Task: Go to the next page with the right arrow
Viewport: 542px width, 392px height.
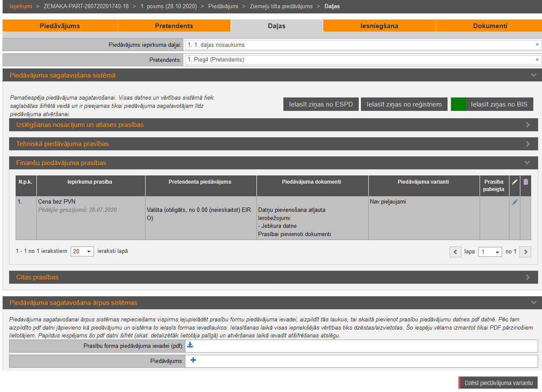Action: coord(525,252)
